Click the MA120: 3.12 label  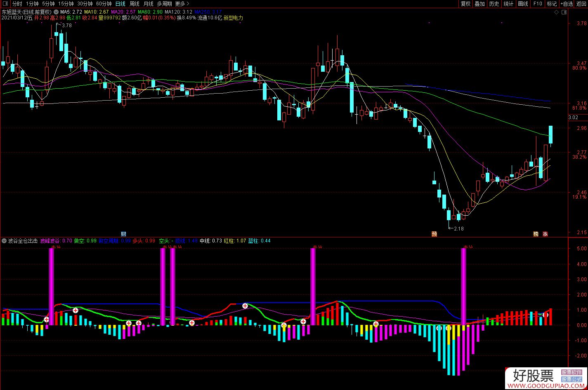tap(179, 12)
